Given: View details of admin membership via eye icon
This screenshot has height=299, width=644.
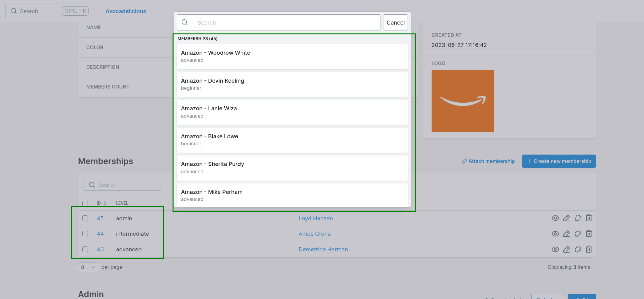Looking at the screenshot, I should pos(555,218).
